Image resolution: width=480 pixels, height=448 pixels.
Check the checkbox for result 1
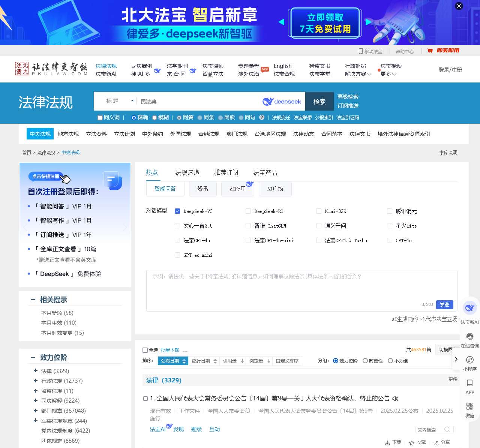coord(145,399)
